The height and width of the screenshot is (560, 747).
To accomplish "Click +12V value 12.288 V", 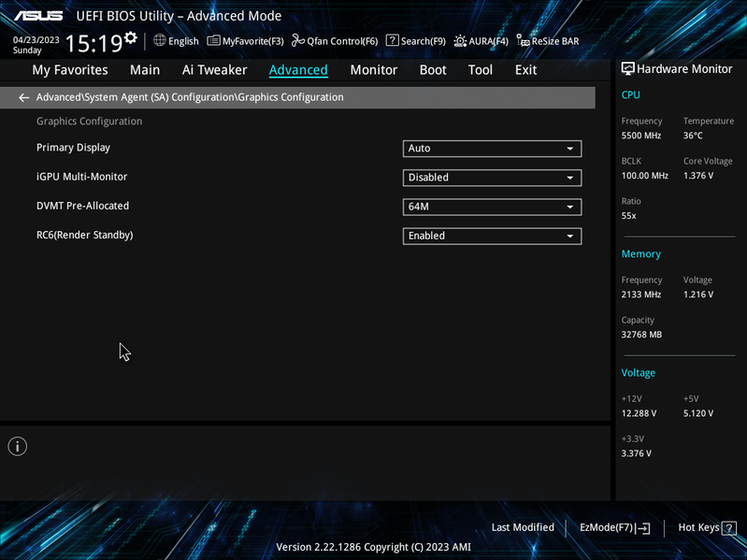I will [x=639, y=413].
